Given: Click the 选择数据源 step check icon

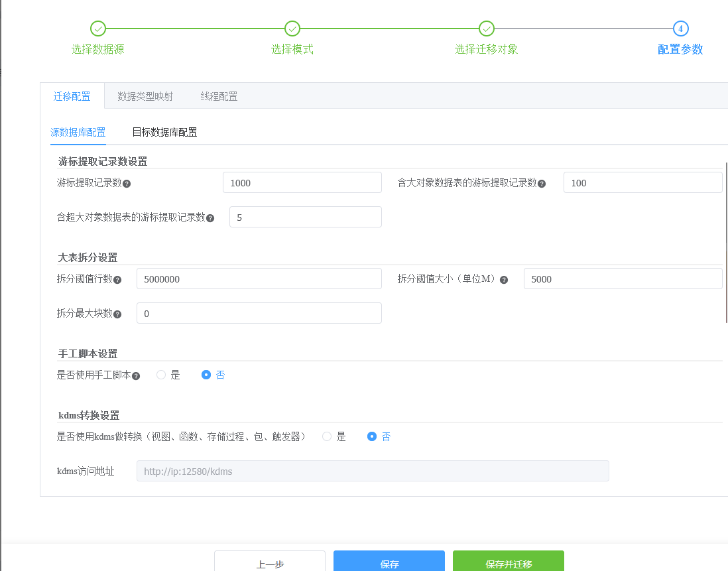Looking at the screenshot, I should pyautogui.click(x=98, y=29).
